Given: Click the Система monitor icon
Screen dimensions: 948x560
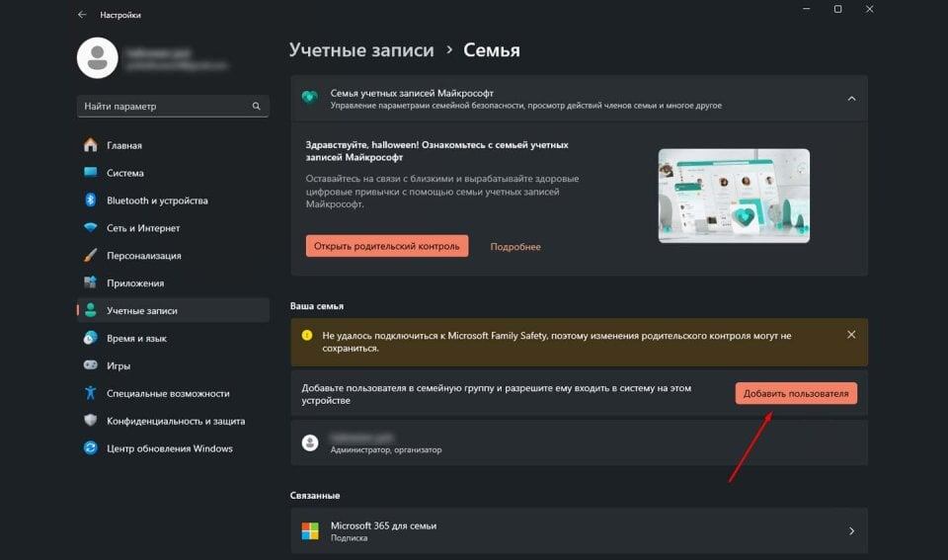Looking at the screenshot, I should pos(91,173).
